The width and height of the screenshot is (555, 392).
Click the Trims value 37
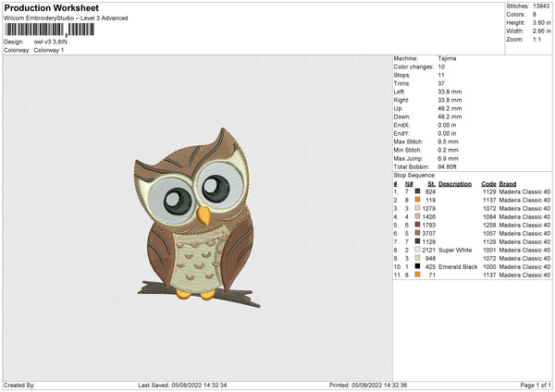tap(441, 83)
